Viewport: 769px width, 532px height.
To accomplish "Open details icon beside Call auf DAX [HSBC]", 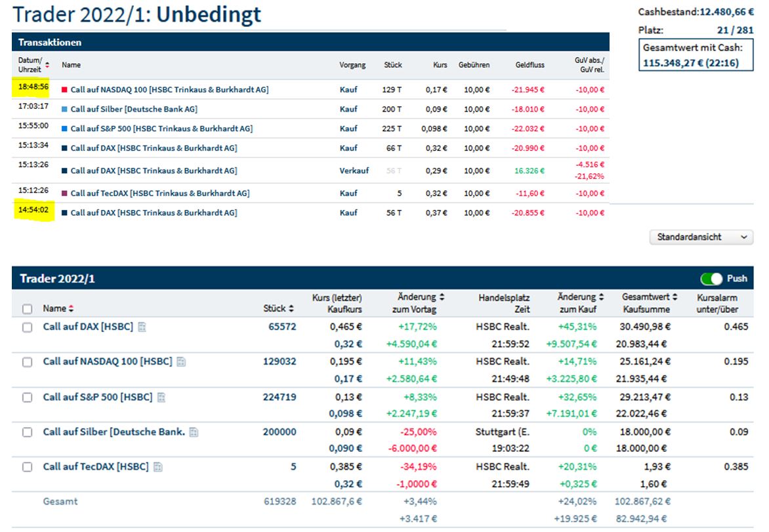I will (142, 327).
